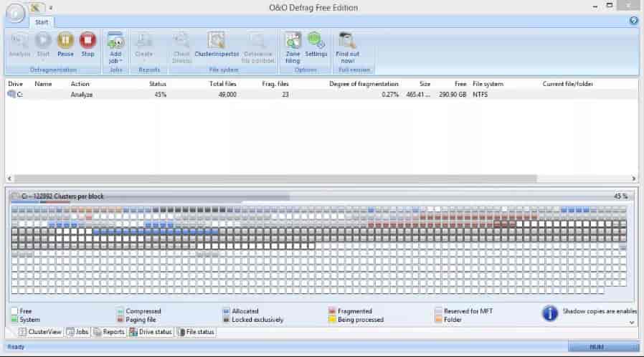
Task: Click the horizontal scrollbar right arrow
Action: tap(634, 178)
